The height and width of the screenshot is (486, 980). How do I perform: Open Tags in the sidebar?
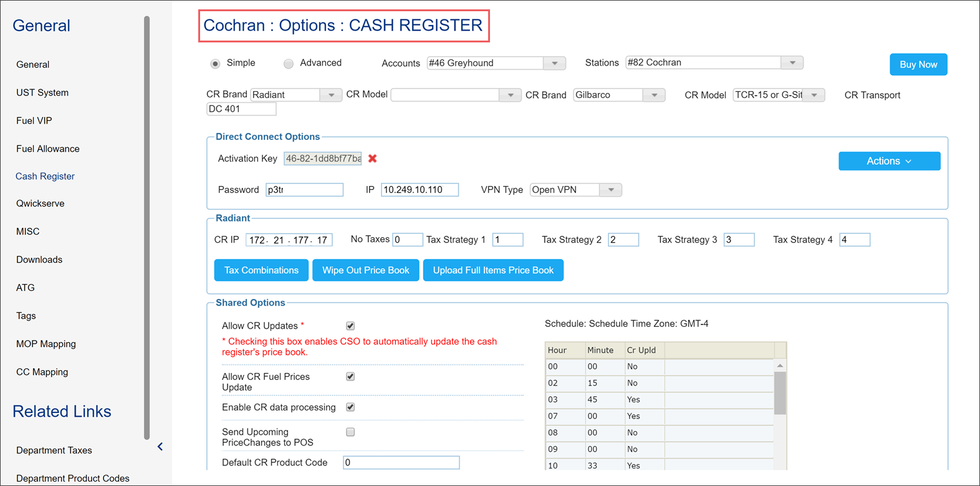(26, 316)
